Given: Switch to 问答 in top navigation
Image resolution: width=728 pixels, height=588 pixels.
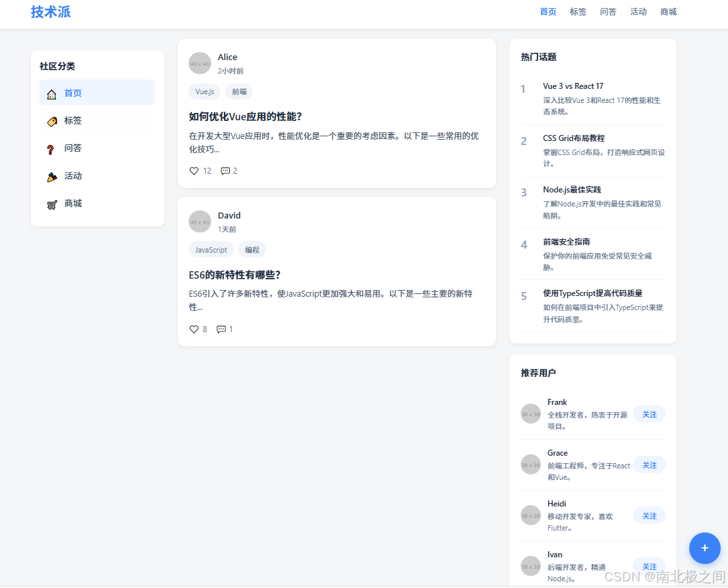Looking at the screenshot, I should 608,11.
